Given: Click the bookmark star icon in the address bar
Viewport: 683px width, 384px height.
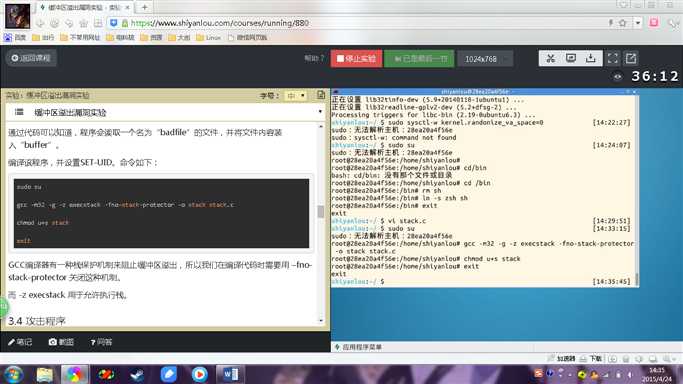Looking at the screenshot, I should point(622,23).
